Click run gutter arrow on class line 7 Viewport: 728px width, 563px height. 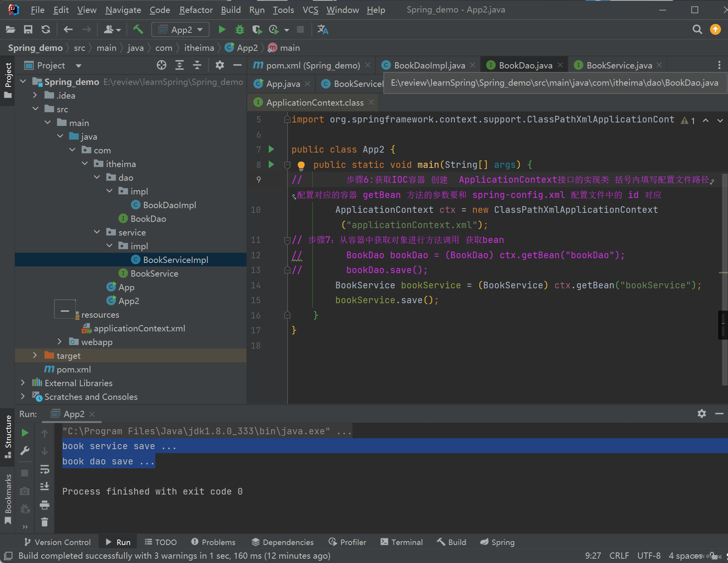pos(271,149)
